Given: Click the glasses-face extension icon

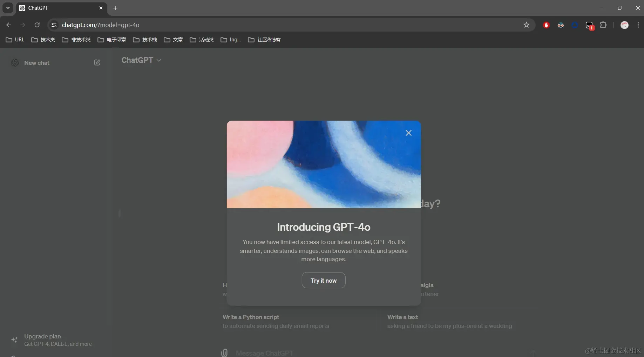Looking at the screenshot, I should coord(561,25).
